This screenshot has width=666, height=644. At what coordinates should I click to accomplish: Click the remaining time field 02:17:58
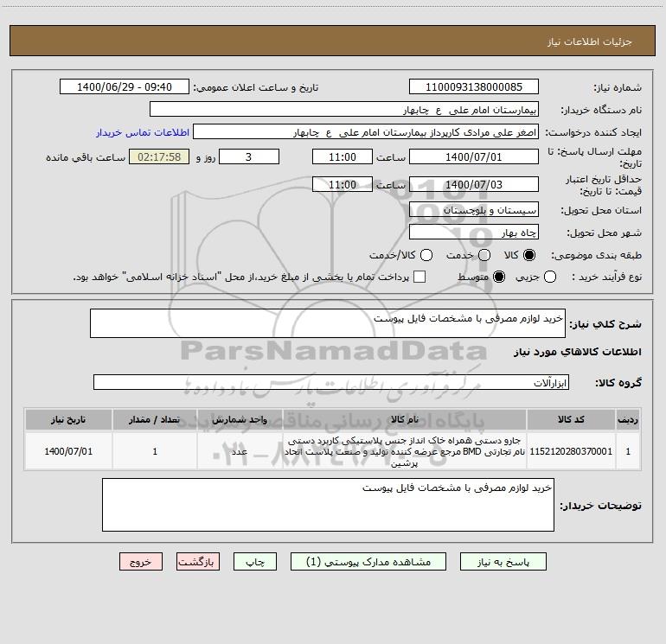click(159, 156)
